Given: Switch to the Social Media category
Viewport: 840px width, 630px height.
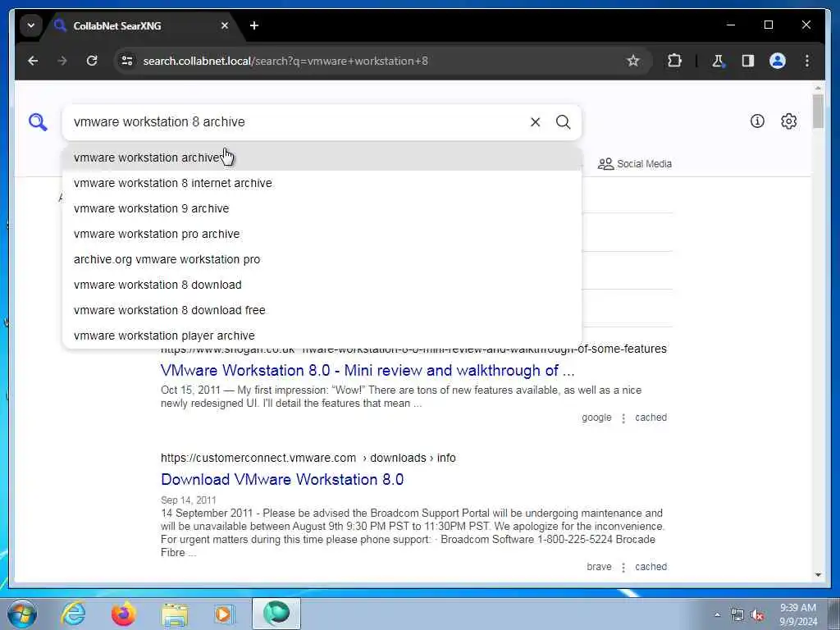Looking at the screenshot, I should click(635, 164).
